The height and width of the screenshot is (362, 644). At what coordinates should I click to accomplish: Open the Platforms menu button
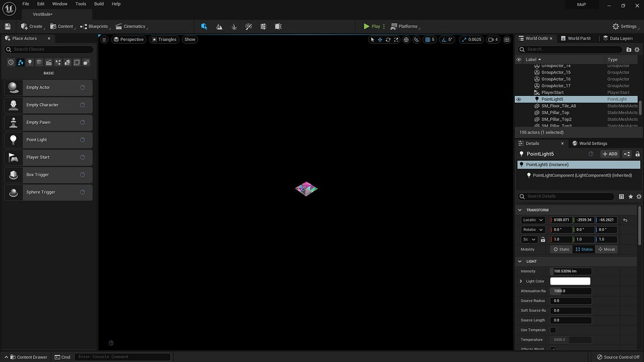tap(405, 26)
